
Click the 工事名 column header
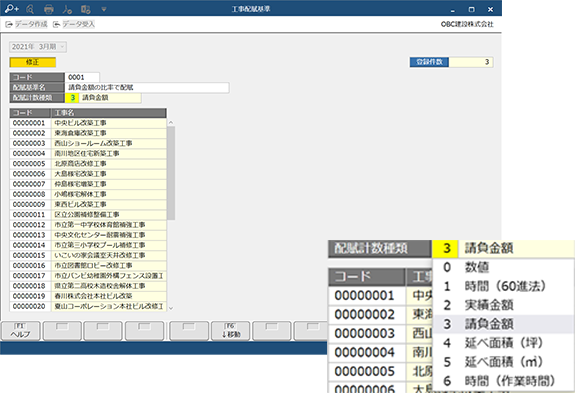(x=109, y=113)
